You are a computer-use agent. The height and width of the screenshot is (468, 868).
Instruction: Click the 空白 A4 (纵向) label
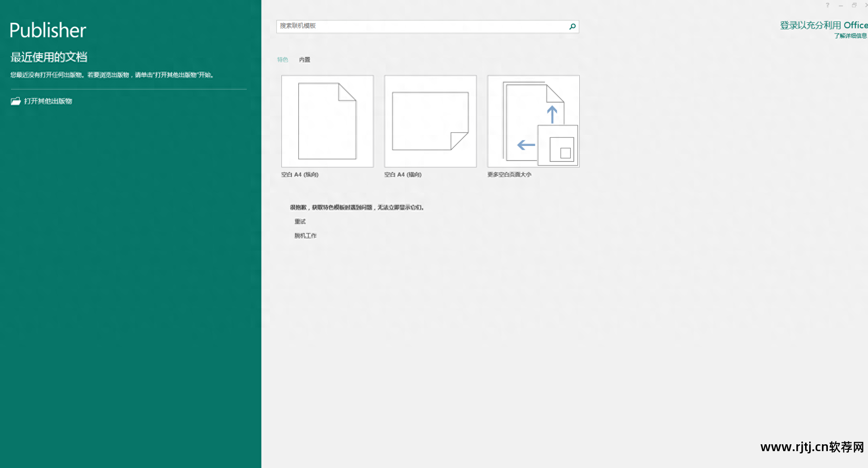pos(300,175)
